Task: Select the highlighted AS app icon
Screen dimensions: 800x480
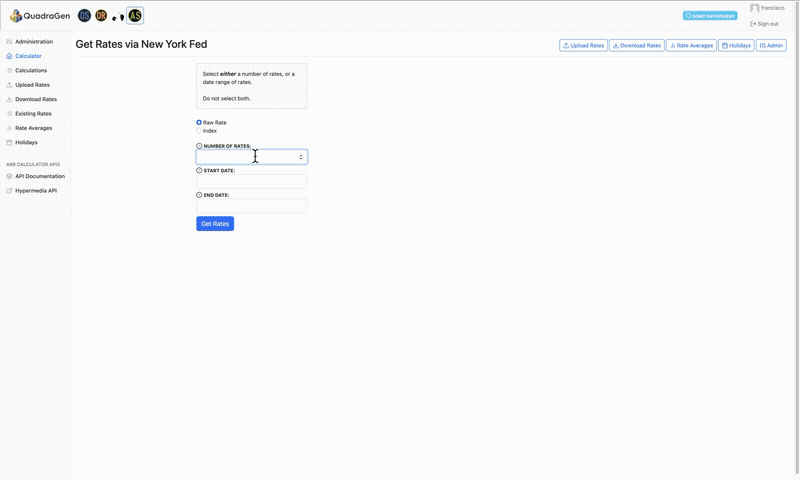Action: pos(135,16)
